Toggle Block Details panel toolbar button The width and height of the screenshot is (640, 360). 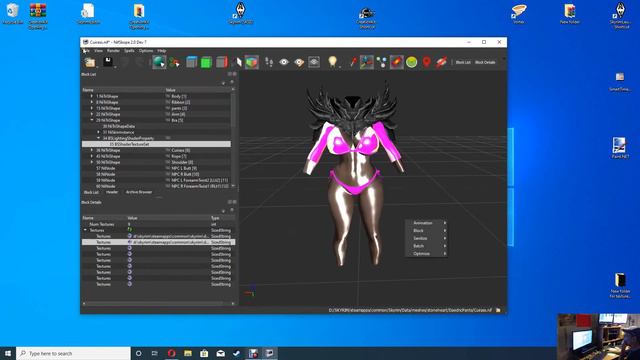pyautogui.click(x=485, y=62)
